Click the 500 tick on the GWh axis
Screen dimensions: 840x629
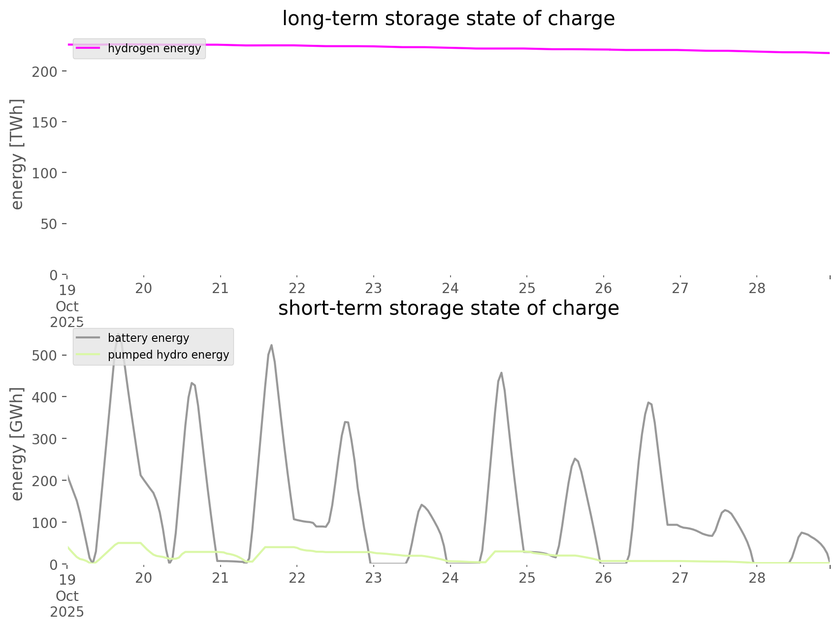click(x=44, y=356)
